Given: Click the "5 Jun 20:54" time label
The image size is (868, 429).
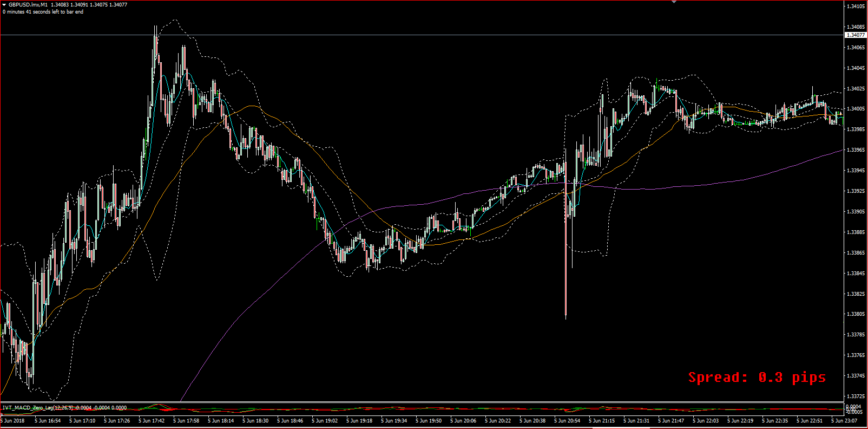Looking at the screenshot, I should click(x=567, y=421).
